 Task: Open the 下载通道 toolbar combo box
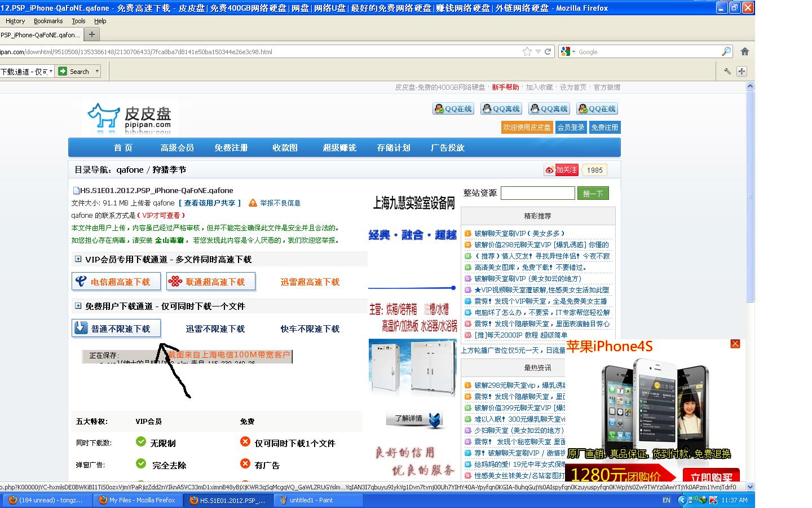pos(27,71)
